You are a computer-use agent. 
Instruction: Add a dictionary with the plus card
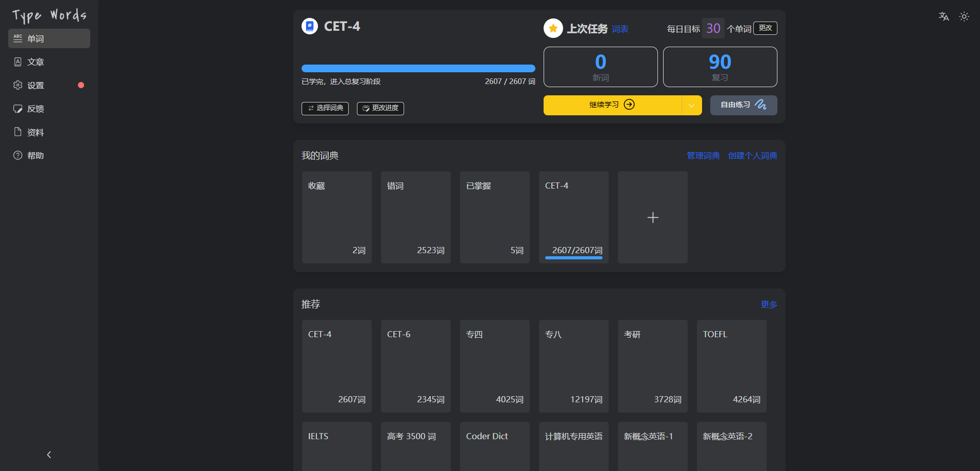(652, 217)
